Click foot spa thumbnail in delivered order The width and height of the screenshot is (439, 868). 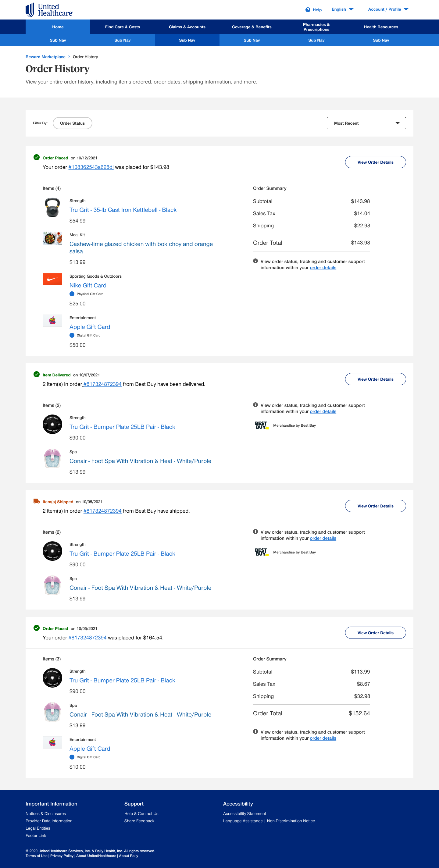coord(52,458)
